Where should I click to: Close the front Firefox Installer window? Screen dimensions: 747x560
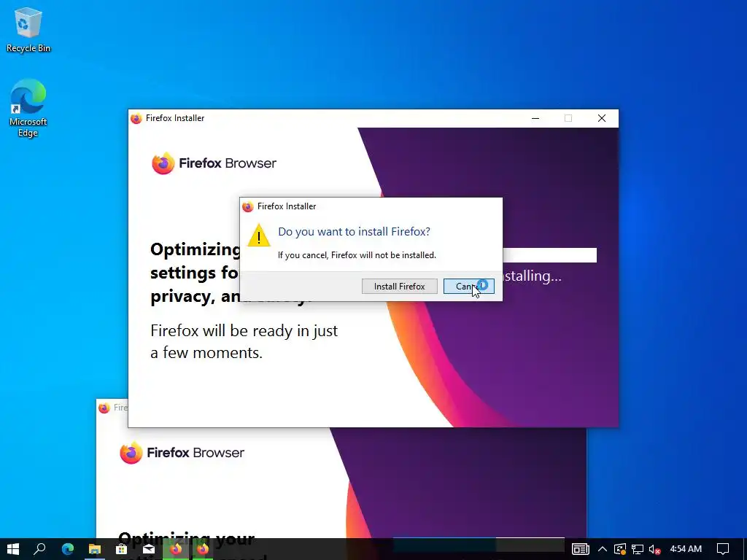[602, 118]
